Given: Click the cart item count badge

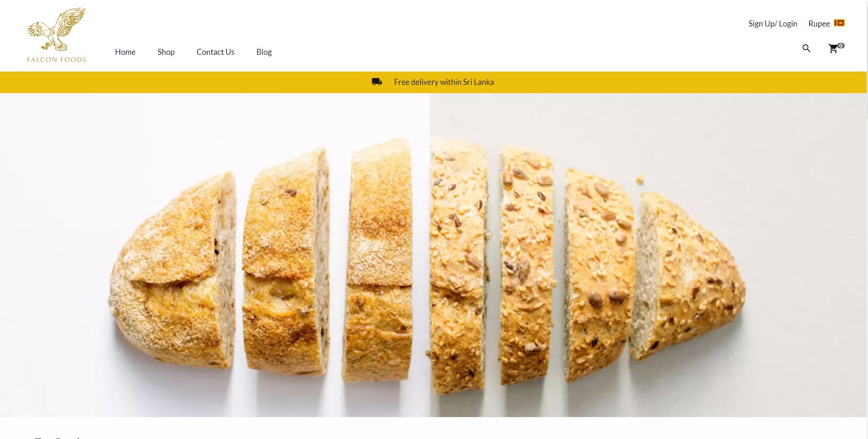Looking at the screenshot, I should point(841,45).
